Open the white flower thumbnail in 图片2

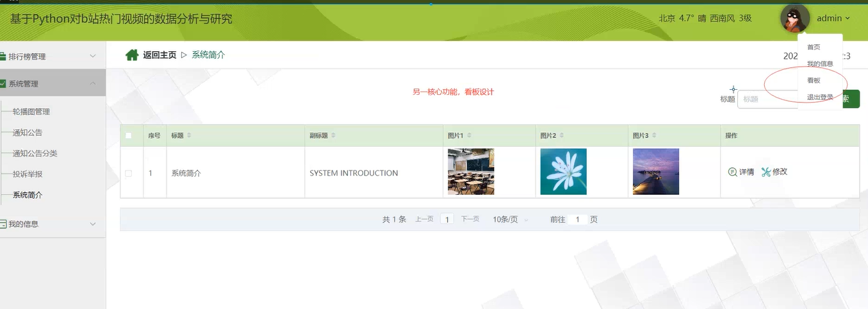(564, 171)
